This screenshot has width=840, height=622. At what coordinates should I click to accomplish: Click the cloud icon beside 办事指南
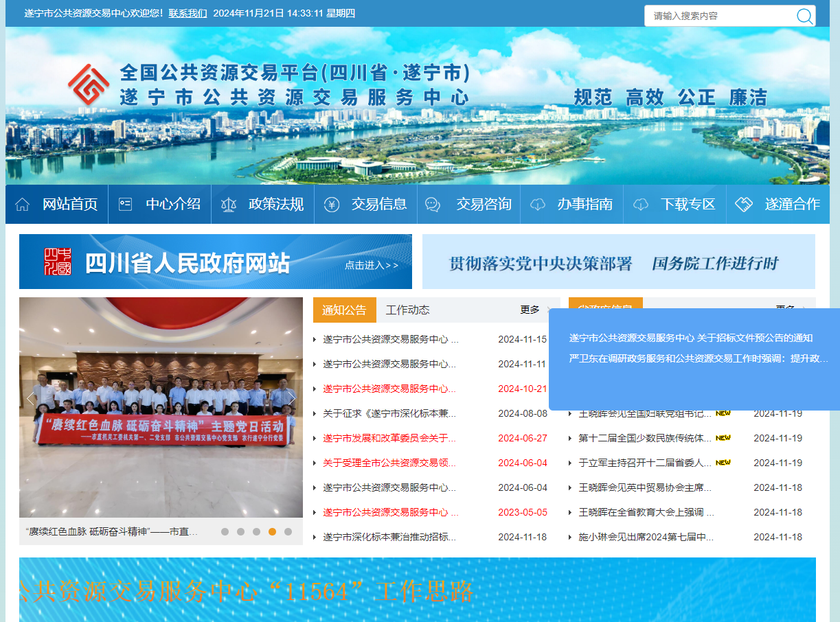pyautogui.click(x=538, y=205)
